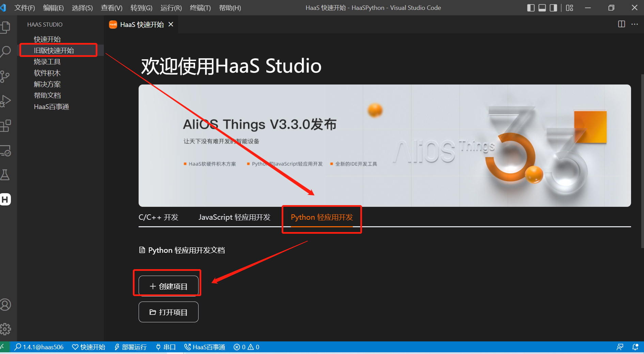Screen dimensions: 644x354
Task: Click the 串口 status bar item
Action: pos(166,347)
